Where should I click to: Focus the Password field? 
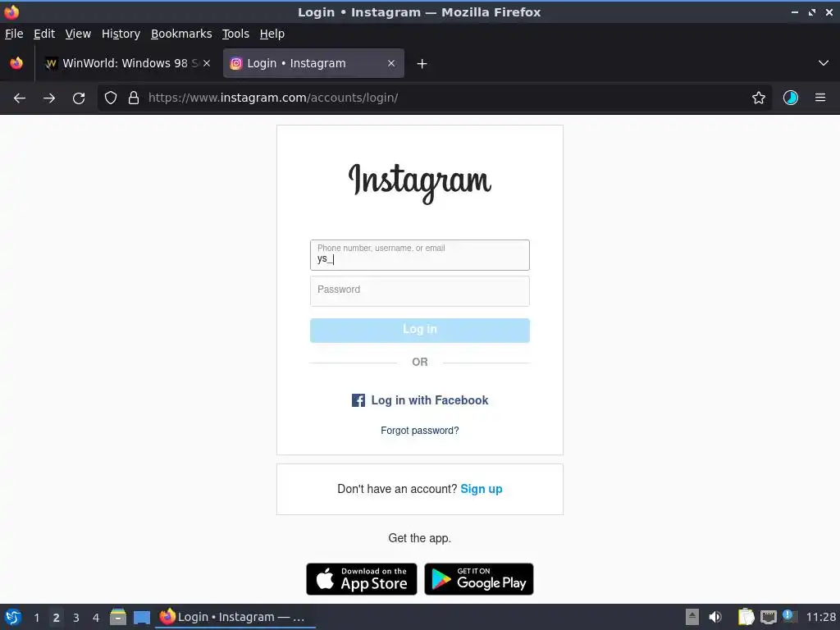(x=420, y=291)
